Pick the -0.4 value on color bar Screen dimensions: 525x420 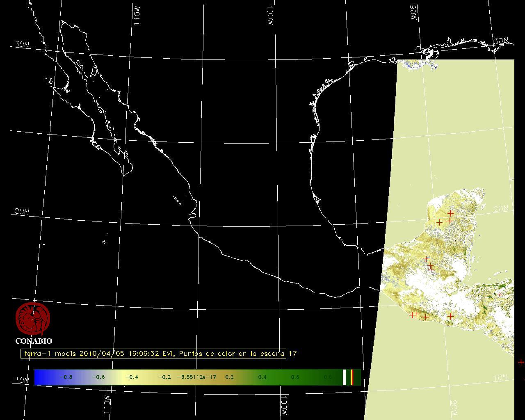click(131, 377)
